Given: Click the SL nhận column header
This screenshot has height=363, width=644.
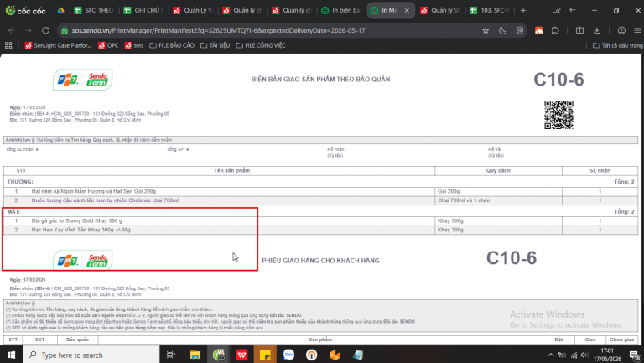Looking at the screenshot, I should pos(600,170).
